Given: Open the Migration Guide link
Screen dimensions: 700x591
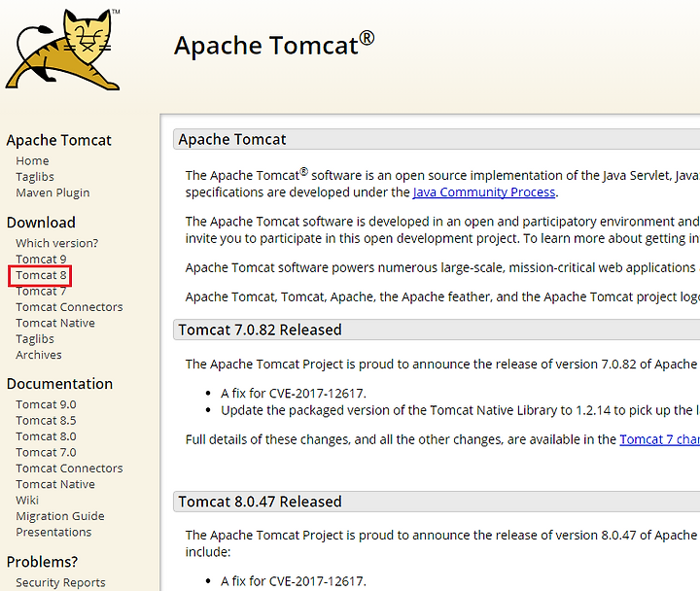Looking at the screenshot, I should point(60,516).
